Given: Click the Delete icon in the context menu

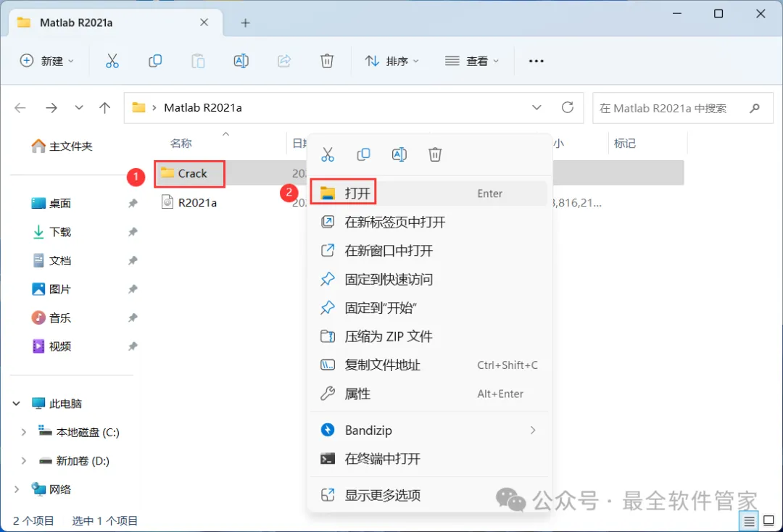Looking at the screenshot, I should (435, 154).
